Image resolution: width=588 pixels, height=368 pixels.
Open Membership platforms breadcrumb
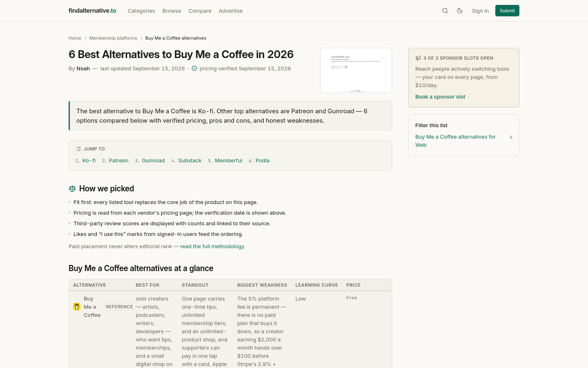coord(113,38)
